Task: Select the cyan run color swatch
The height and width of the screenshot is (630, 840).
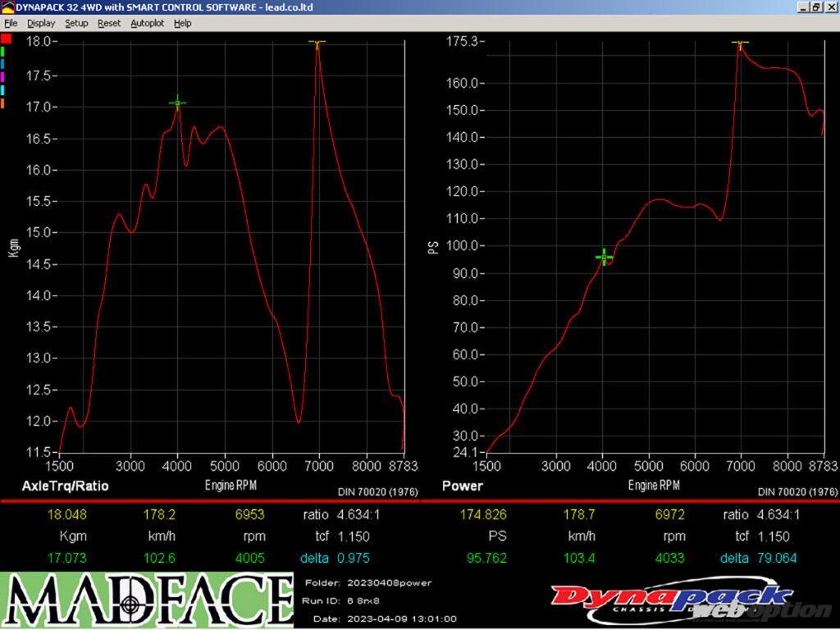Action: (3, 89)
